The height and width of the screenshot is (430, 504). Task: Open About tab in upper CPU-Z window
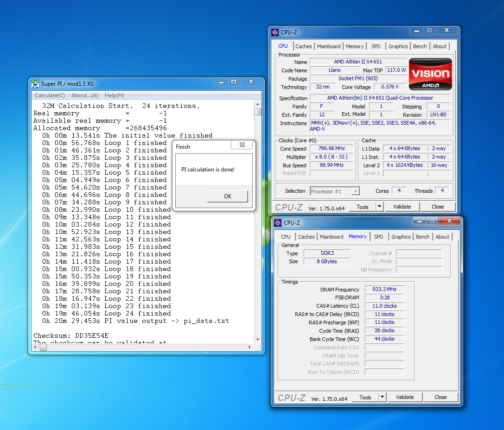440,46
